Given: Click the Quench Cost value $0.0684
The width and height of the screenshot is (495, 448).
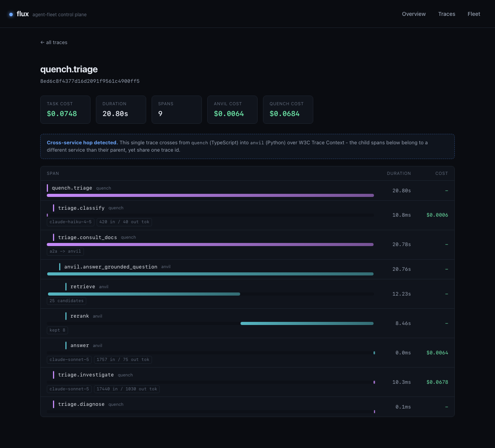Looking at the screenshot, I should tap(285, 114).
